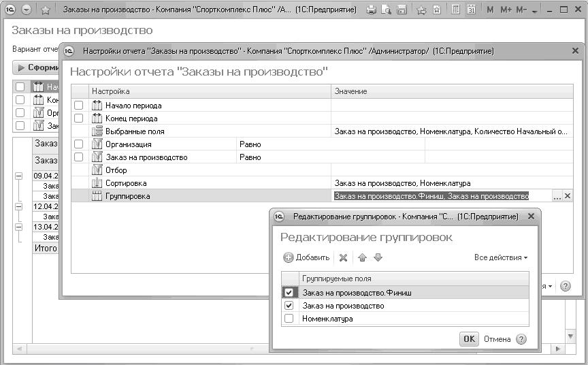
Task: Uncheck Заказ на производство grouping checkbox
Action: click(x=289, y=305)
